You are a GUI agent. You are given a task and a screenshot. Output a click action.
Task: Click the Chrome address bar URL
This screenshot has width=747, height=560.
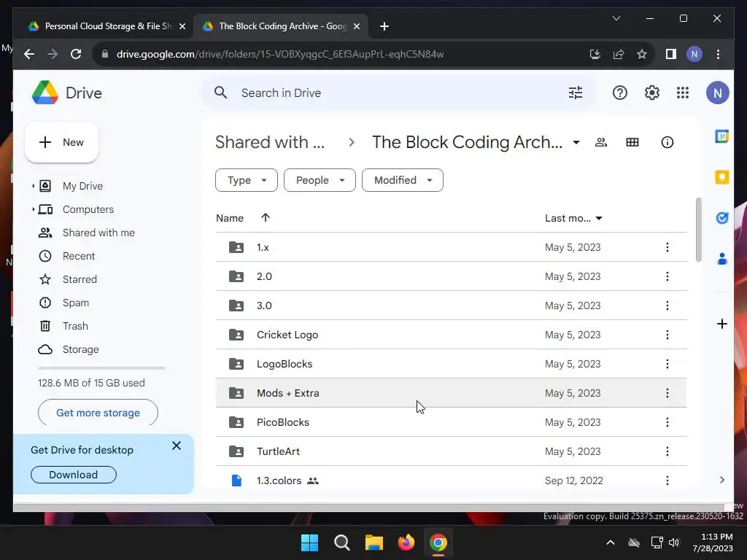point(280,54)
